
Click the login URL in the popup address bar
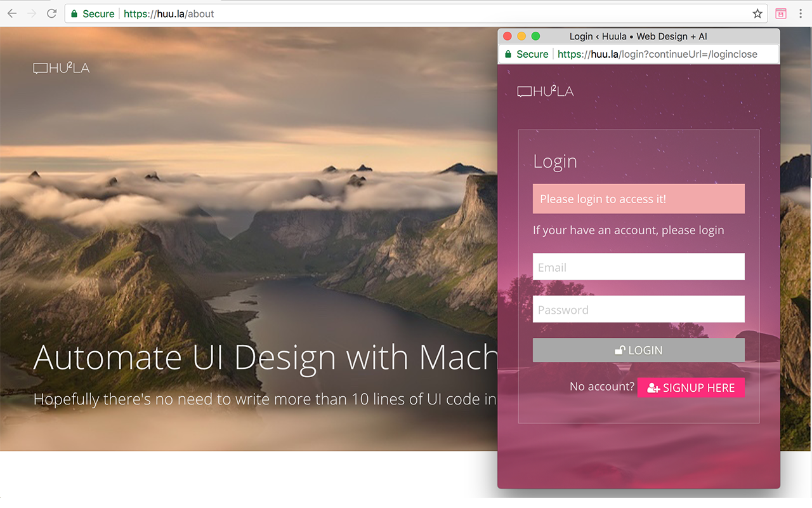[x=657, y=54]
